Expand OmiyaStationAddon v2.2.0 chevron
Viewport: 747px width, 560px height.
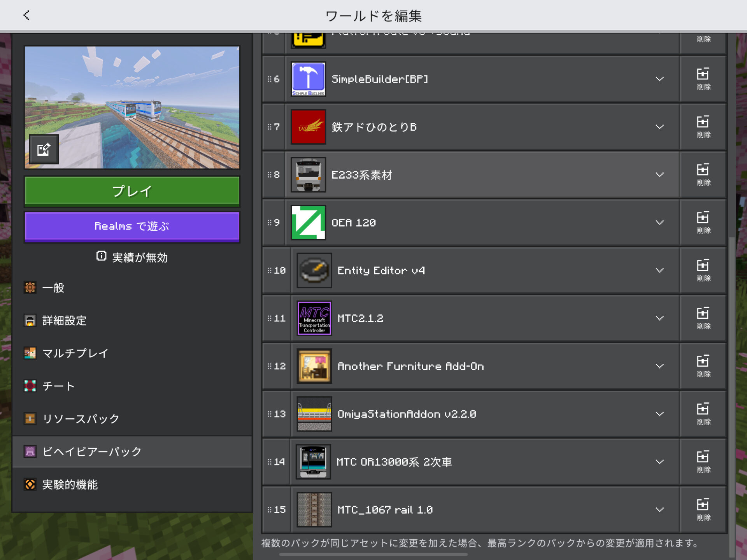click(x=659, y=414)
